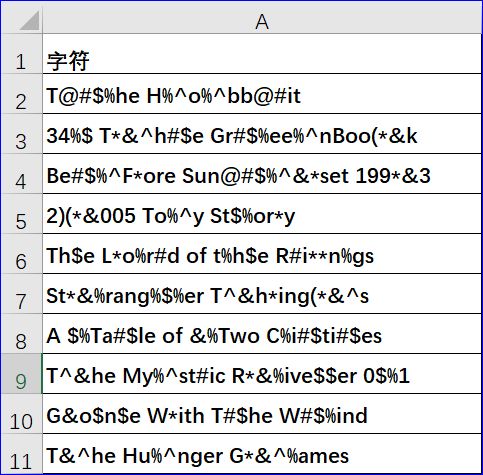Image resolution: width=483 pixels, height=475 pixels.
Task: Click cell starting with G&o$n$e W*ith
Action: pos(262,414)
